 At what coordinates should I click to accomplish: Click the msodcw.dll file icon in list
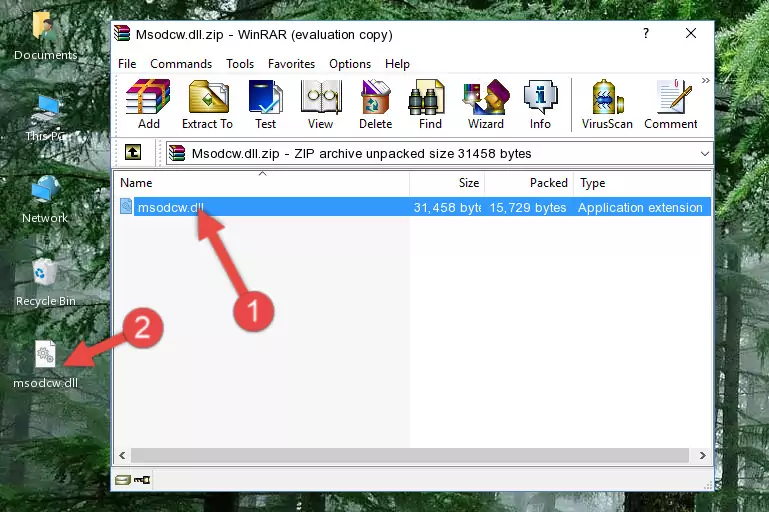[x=126, y=206]
